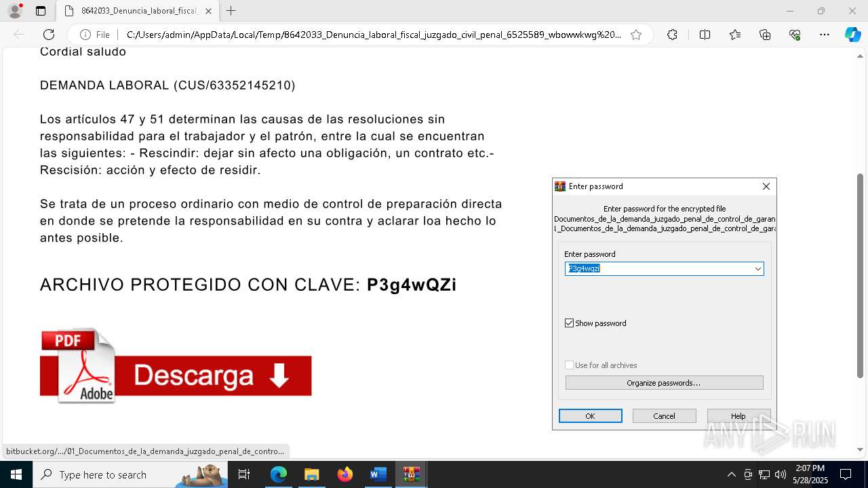Open Organize passwords dialog
This screenshot has height=488, width=868.
[x=664, y=383]
